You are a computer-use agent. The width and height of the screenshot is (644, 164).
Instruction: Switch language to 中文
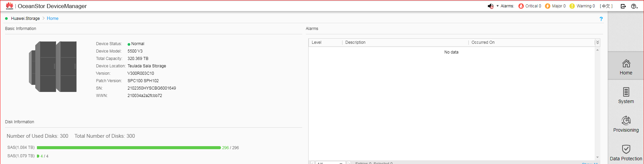[606, 6]
